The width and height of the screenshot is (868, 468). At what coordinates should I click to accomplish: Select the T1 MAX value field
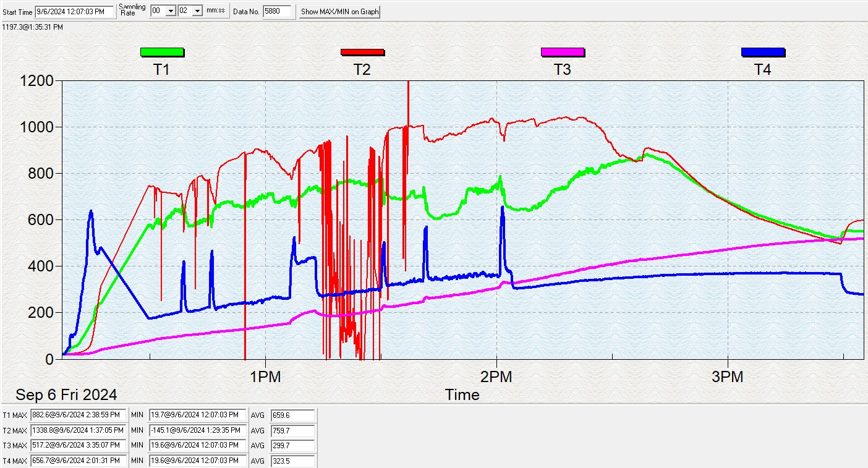pyautogui.click(x=79, y=415)
